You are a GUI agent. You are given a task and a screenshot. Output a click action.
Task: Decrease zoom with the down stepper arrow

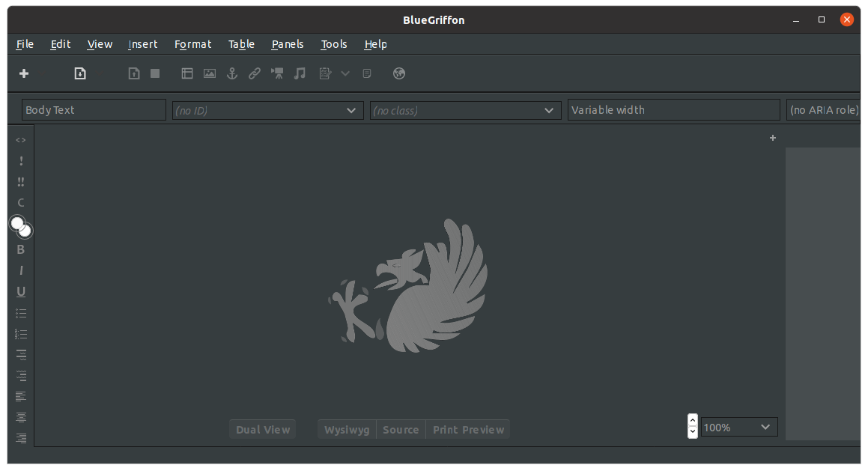tap(693, 432)
